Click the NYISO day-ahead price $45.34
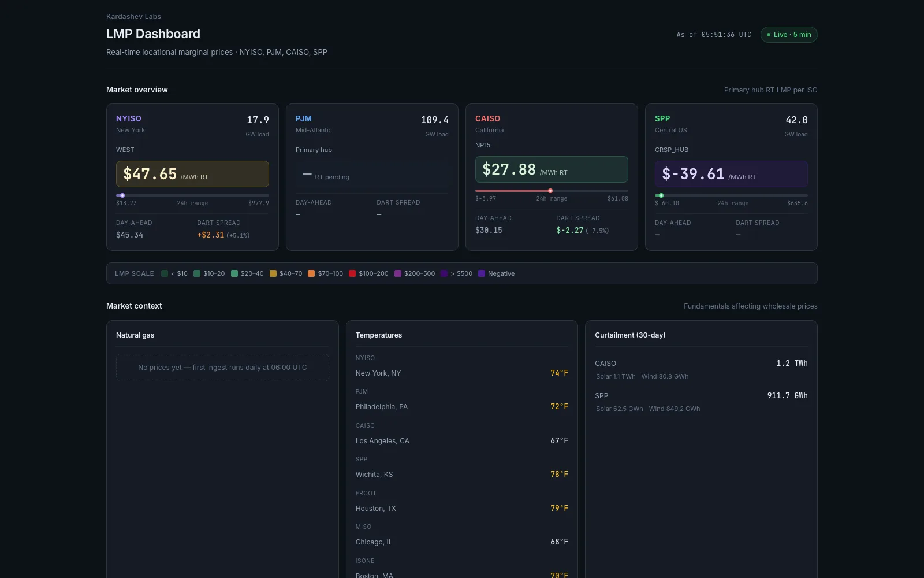 coord(129,235)
